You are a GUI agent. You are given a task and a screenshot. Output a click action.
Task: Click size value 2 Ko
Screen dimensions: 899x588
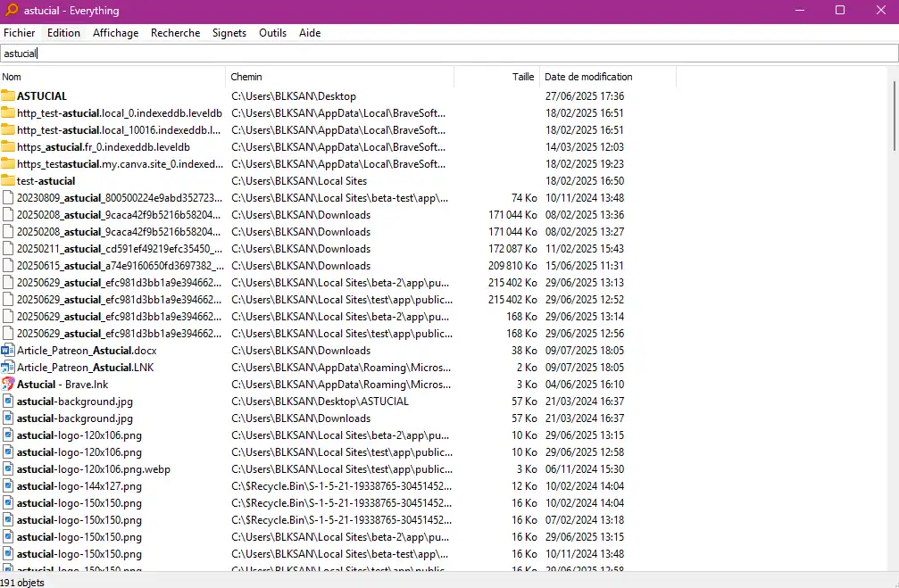527,368
